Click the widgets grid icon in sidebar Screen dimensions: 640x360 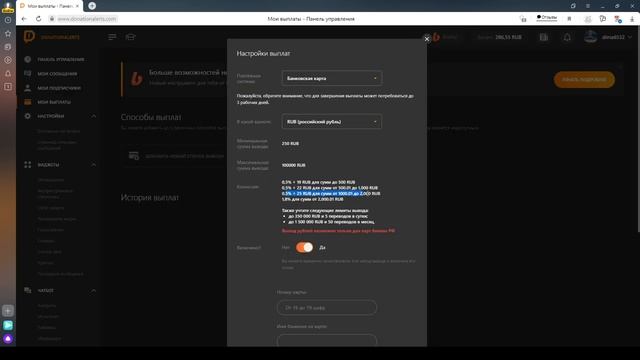(x=27, y=164)
